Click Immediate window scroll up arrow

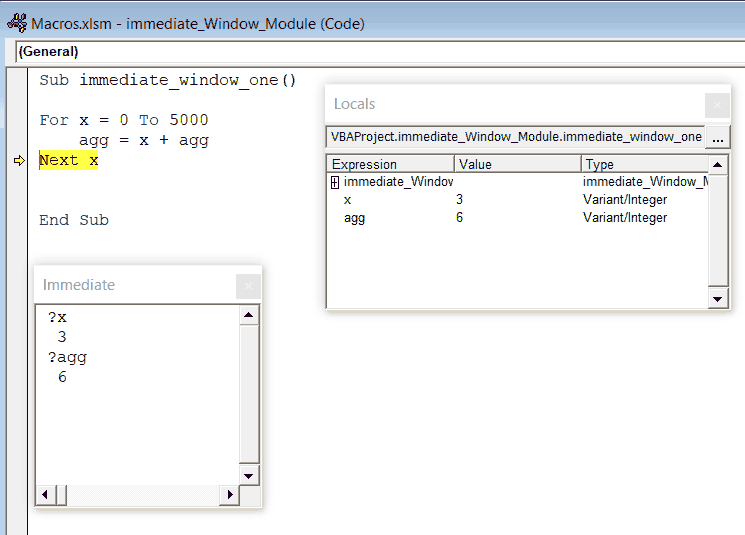[248, 315]
